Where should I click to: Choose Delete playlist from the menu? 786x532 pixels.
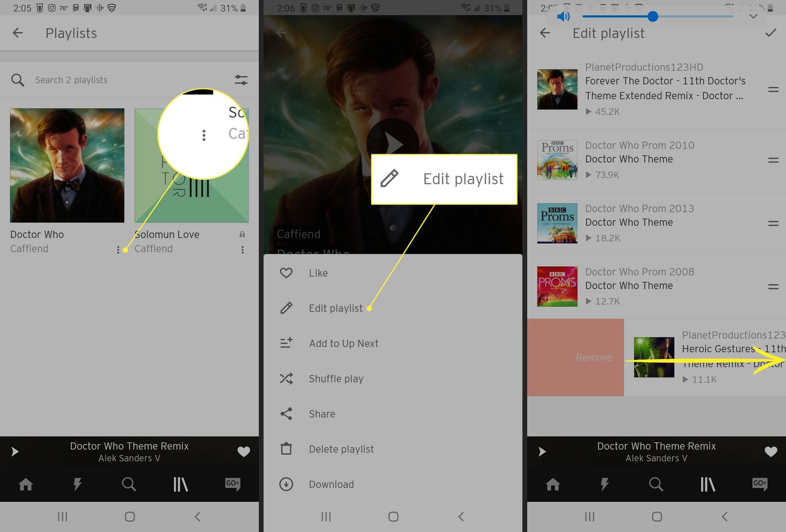341,449
